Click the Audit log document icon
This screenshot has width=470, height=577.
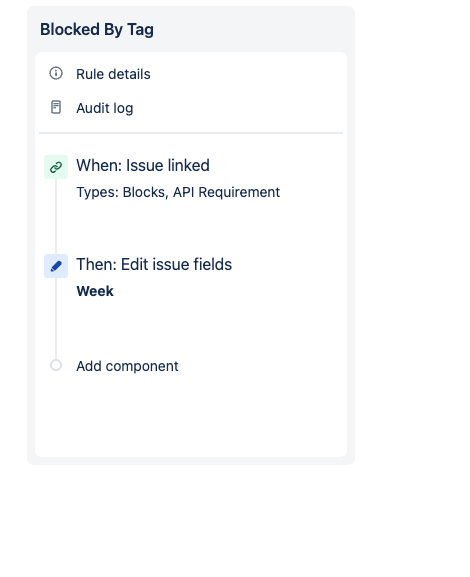coord(56,107)
